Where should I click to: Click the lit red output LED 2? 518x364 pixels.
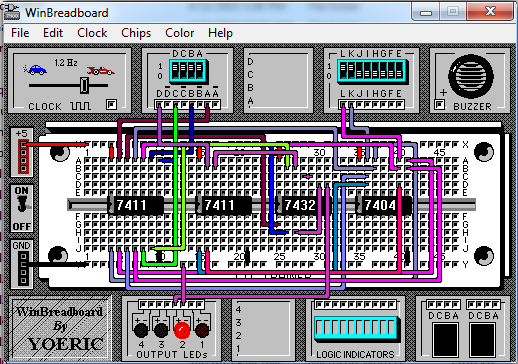point(182,330)
